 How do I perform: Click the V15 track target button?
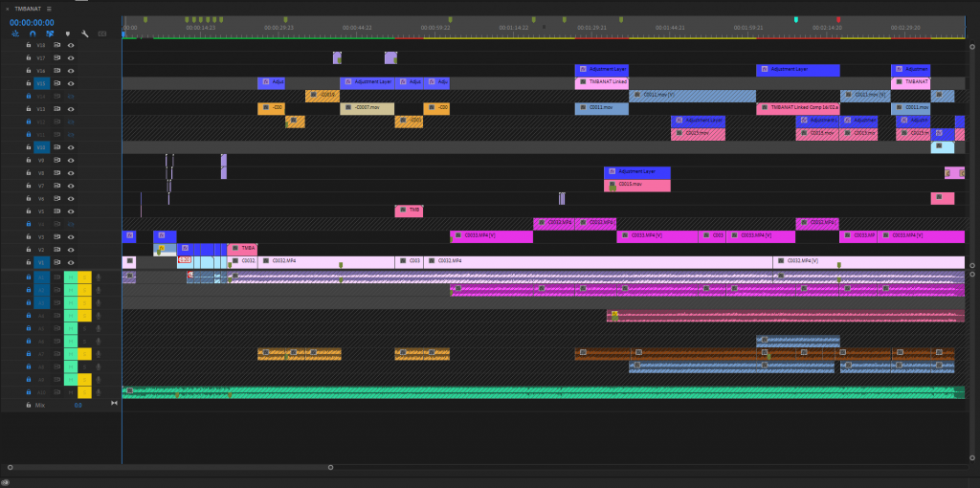[x=40, y=83]
